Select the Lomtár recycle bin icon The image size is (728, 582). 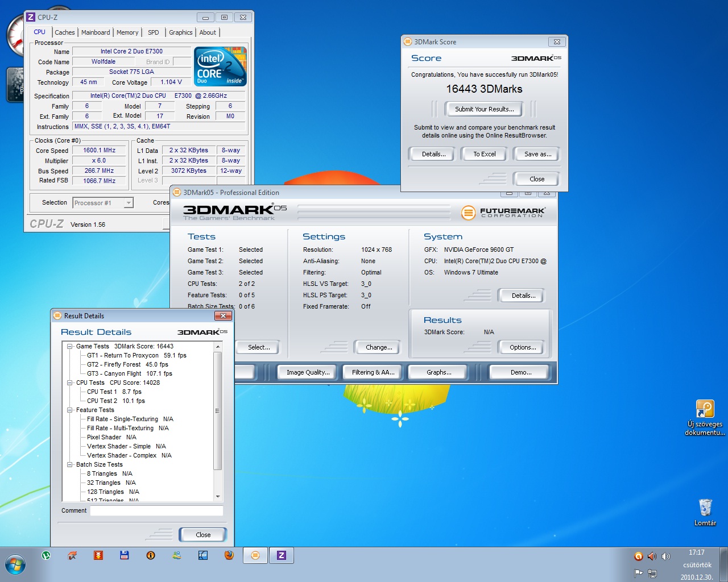pyautogui.click(x=705, y=512)
